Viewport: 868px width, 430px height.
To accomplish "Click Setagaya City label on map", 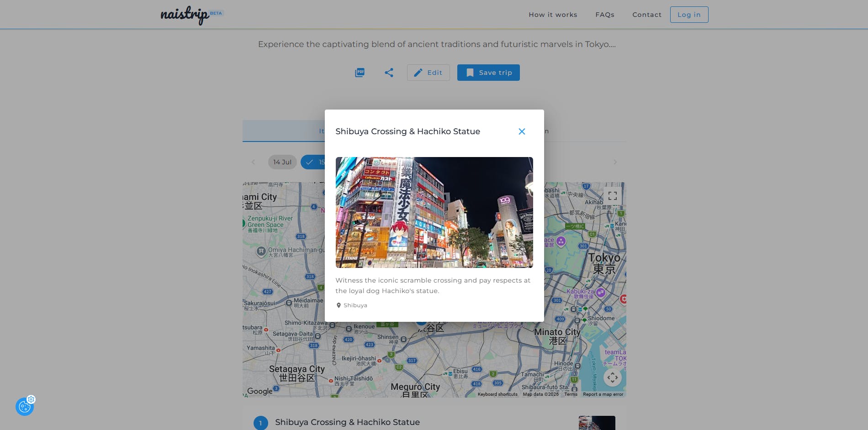I will coord(297,373).
